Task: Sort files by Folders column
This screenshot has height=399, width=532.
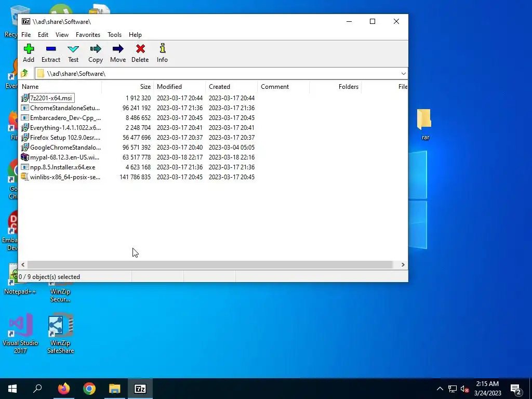Action: (335, 87)
